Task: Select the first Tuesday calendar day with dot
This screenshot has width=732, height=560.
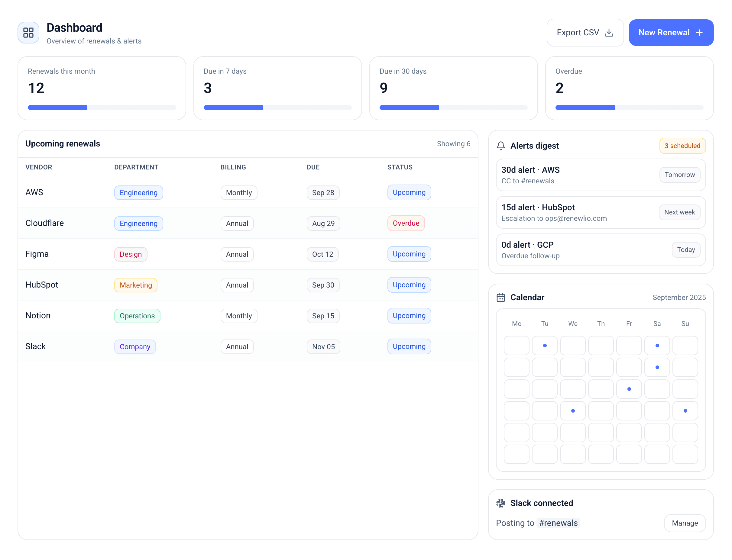Action: click(x=545, y=346)
